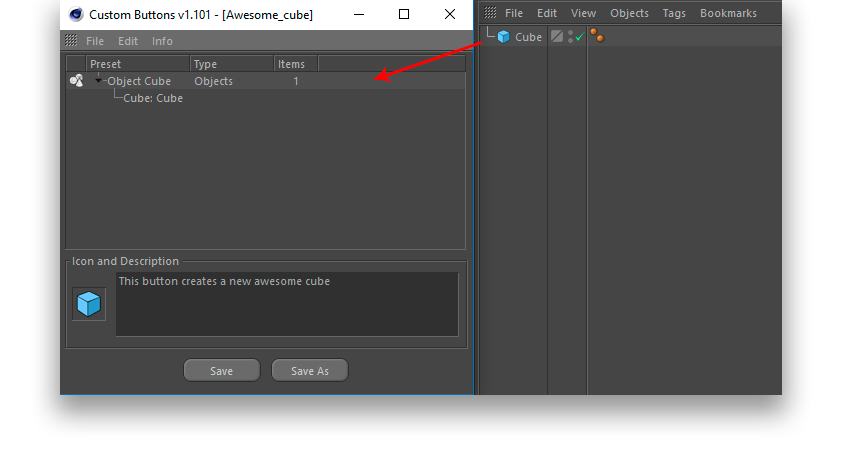This screenshot has width=842, height=455.
Task: Open the Info menu
Action: click(162, 41)
